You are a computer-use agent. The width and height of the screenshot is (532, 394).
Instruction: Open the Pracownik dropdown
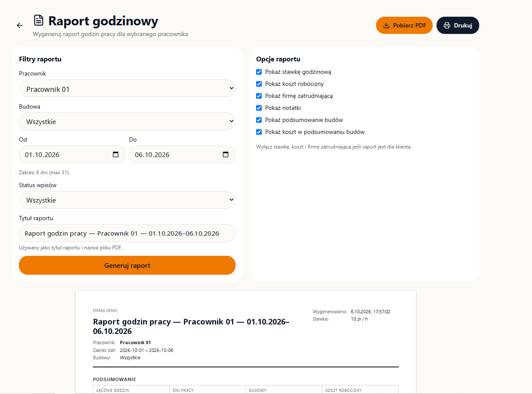click(127, 89)
